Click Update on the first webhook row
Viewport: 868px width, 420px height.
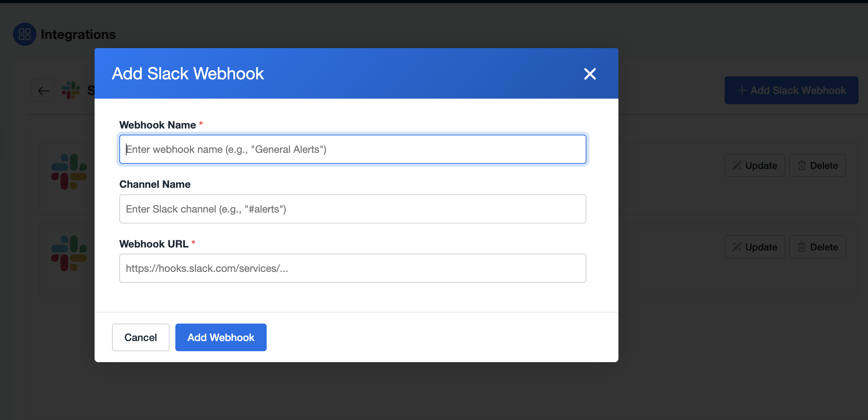(754, 166)
